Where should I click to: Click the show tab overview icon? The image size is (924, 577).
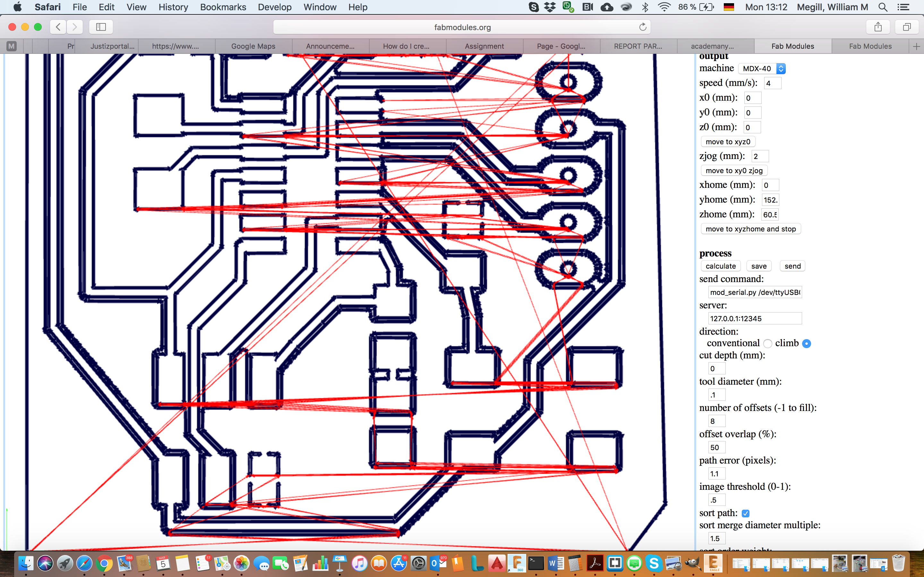pos(906,27)
